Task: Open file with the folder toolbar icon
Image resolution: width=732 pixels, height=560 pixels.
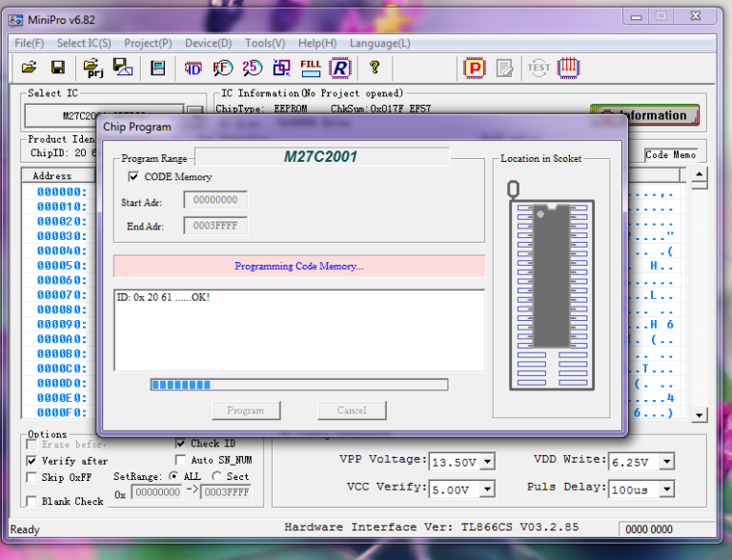Action: tap(29, 68)
